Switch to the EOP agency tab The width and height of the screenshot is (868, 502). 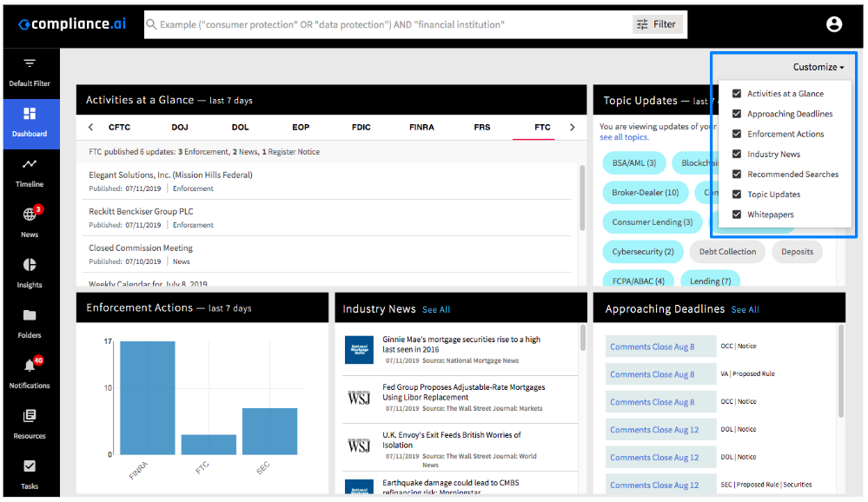point(301,128)
